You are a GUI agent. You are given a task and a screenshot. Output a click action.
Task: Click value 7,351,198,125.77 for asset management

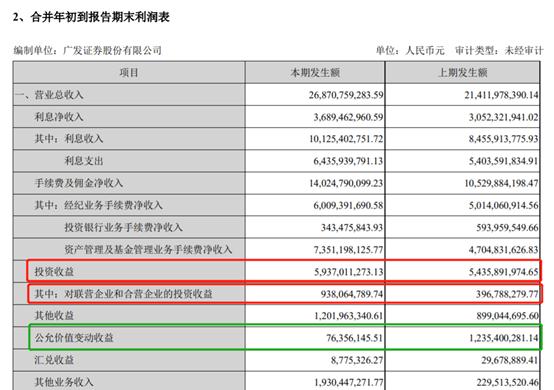click(348, 250)
